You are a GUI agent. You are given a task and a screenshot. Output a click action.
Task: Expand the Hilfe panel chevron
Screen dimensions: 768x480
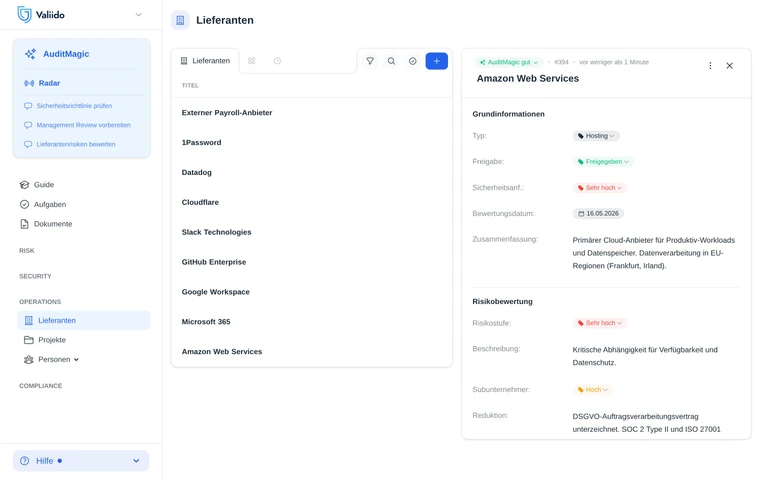pyautogui.click(x=136, y=461)
